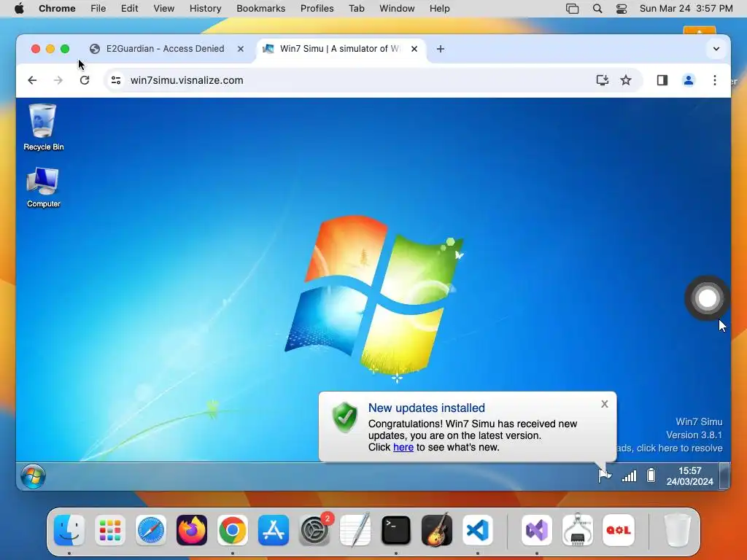Select the Win7 Simu tab

[339, 49]
